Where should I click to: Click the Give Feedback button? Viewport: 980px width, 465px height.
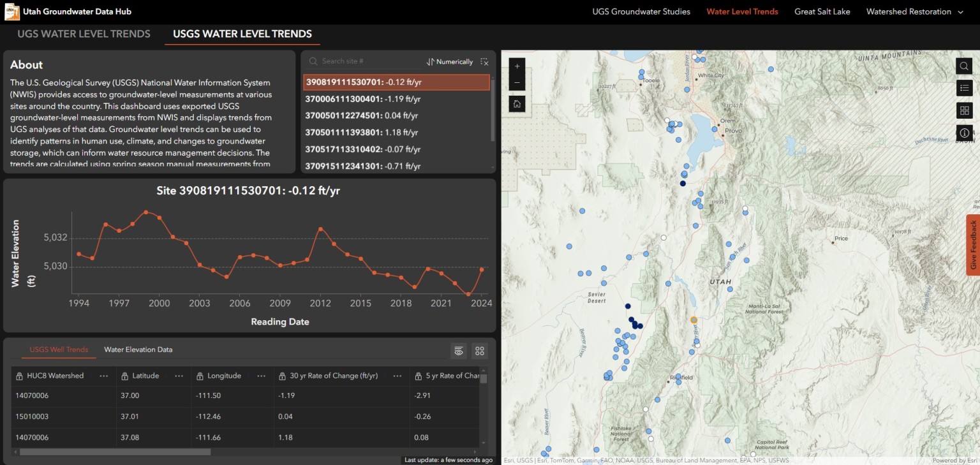973,245
